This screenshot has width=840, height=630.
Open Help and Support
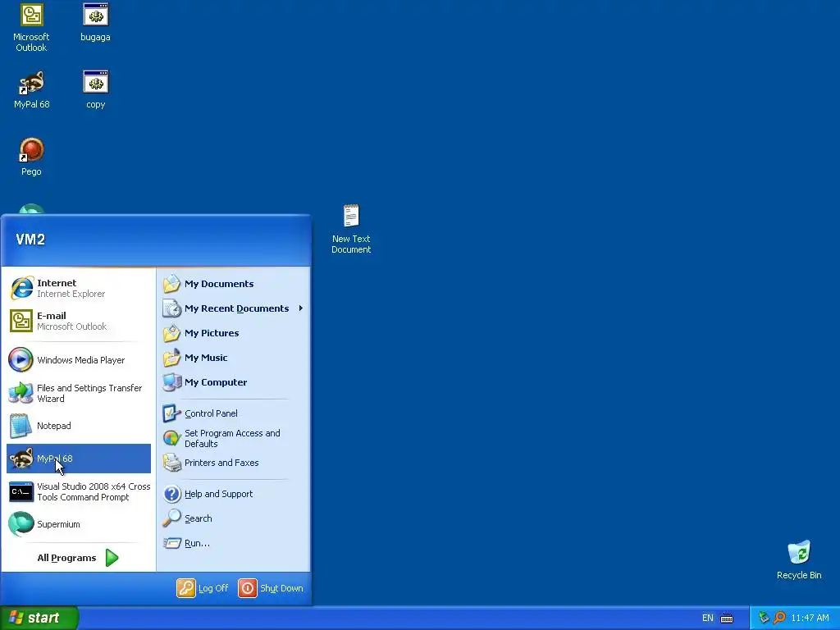[x=232, y=494]
